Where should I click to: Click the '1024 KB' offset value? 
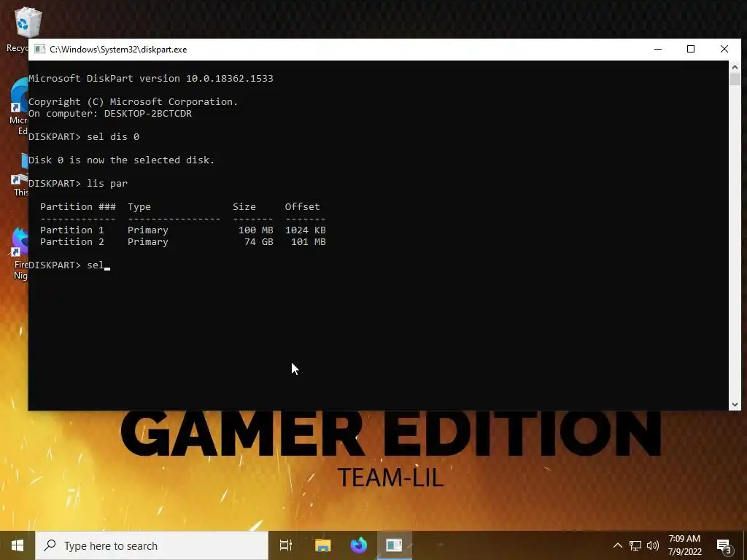tap(306, 230)
